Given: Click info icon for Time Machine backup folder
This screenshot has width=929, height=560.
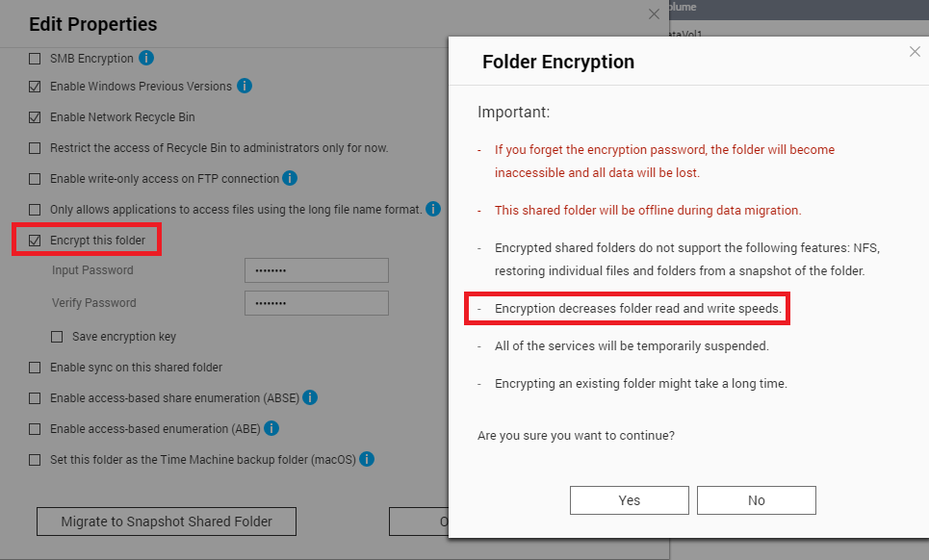Looking at the screenshot, I should (367, 459).
